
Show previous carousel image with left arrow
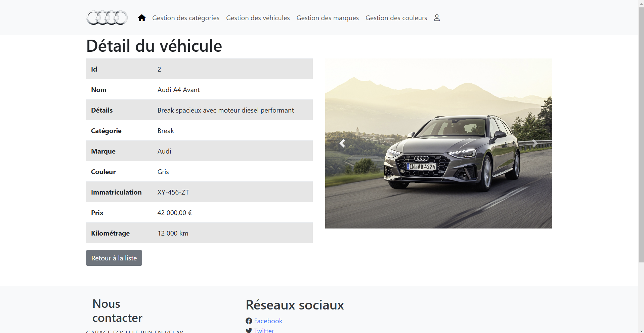point(342,143)
